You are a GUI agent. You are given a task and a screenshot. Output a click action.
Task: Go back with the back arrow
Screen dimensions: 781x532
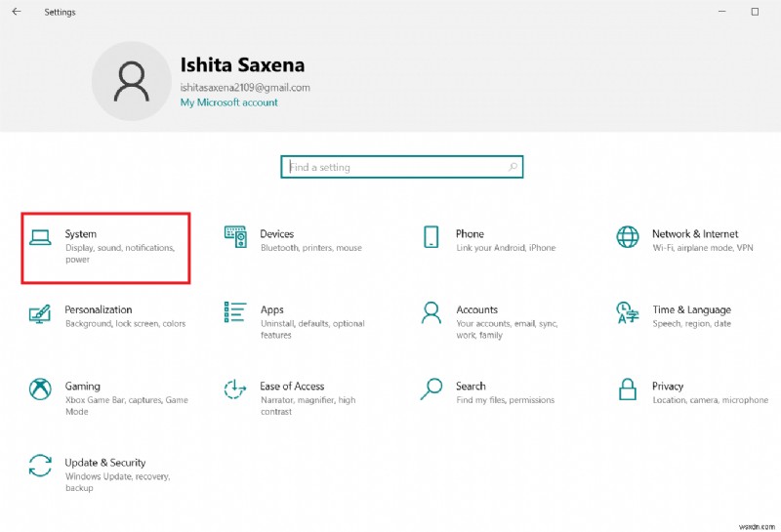[17, 12]
